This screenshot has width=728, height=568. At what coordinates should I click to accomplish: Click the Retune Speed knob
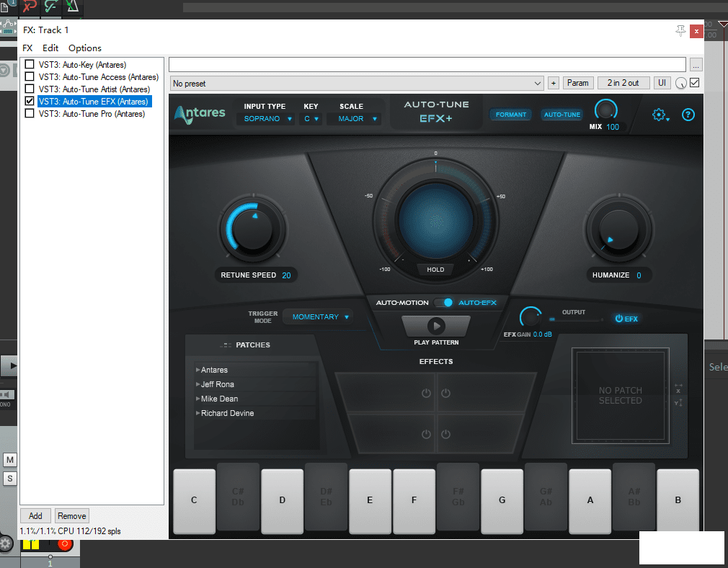point(252,229)
